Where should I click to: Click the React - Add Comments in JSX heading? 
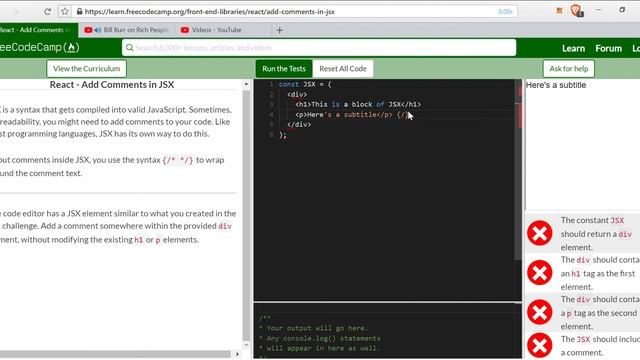(x=112, y=84)
